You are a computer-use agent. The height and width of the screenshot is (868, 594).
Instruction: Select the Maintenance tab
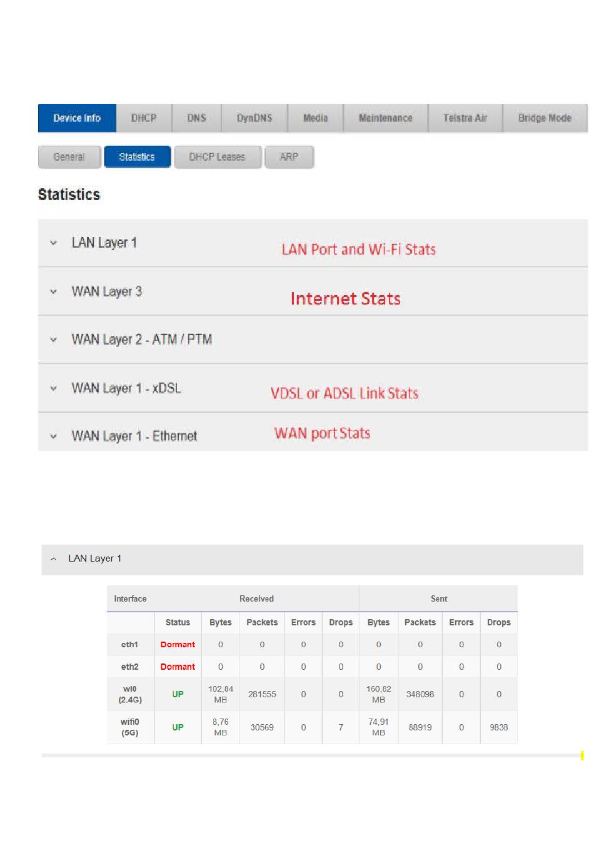pyautogui.click(x=385, y=118)
